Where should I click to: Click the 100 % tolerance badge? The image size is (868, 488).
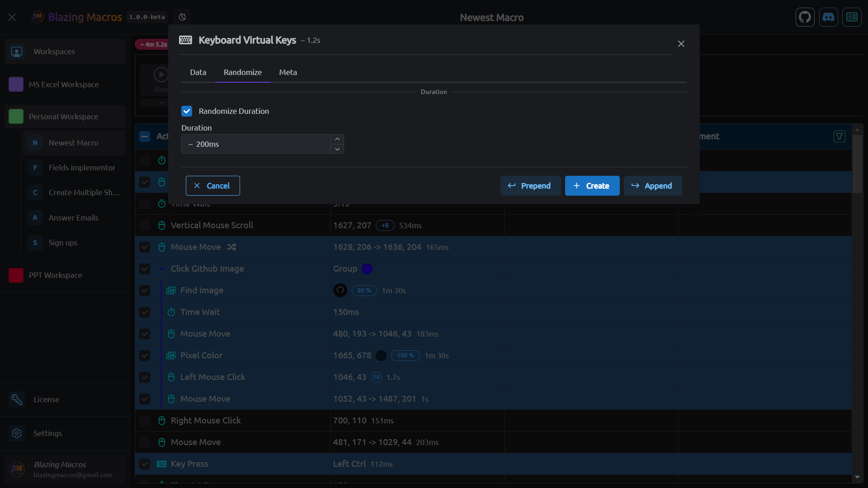(x=405, y=356)
